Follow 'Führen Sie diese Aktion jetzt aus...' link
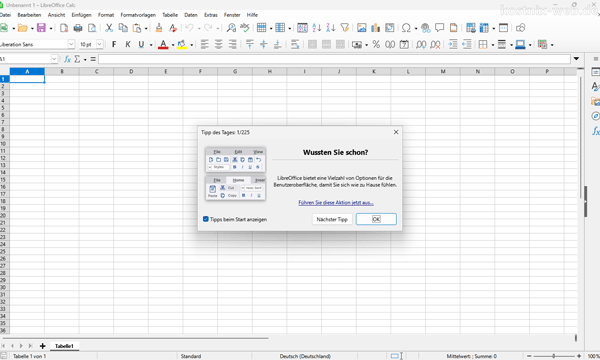Image resolution: width=600 pixels, height=360 pixels. [336, 202]
